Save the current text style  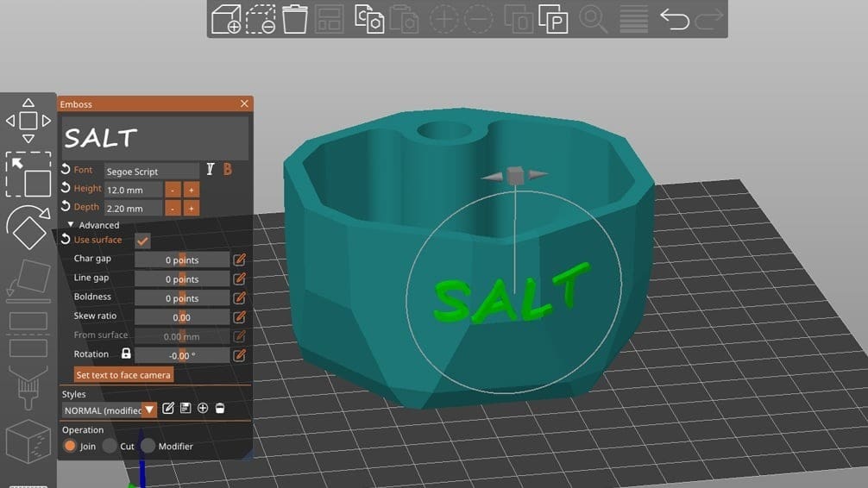186,409
